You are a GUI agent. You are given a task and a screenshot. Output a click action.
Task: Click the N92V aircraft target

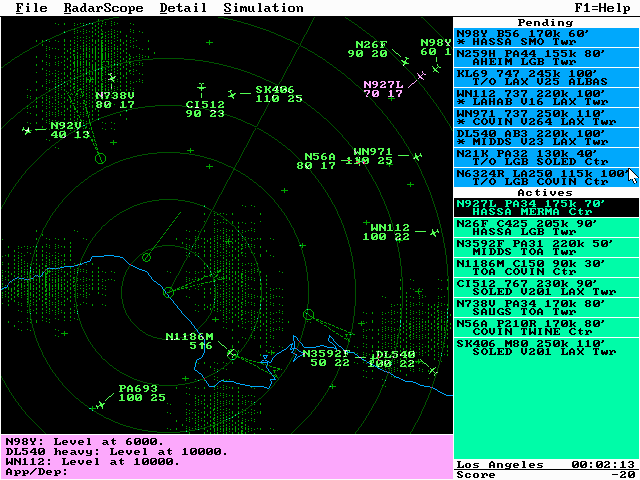point(27,130)
